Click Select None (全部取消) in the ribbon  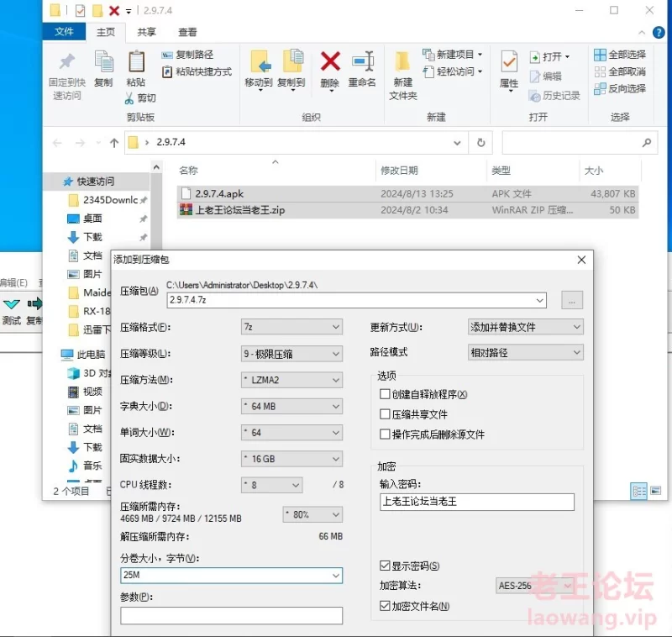[x=620, y=71]
